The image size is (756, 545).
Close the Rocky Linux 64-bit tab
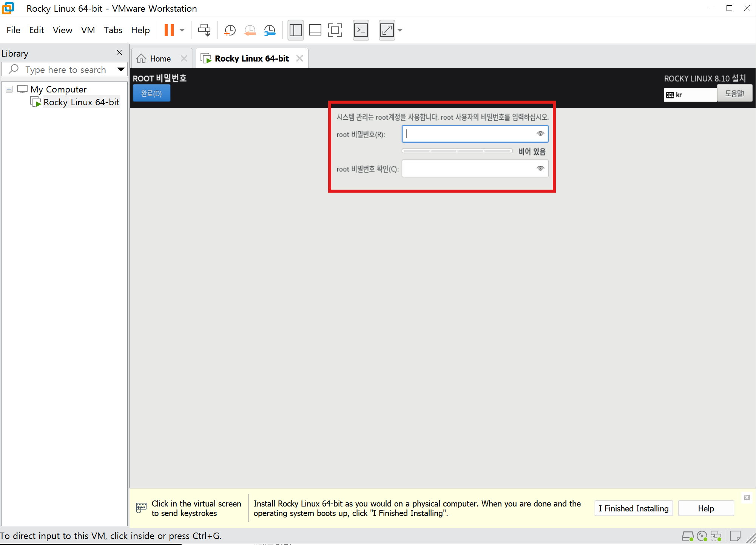[299, 59]
